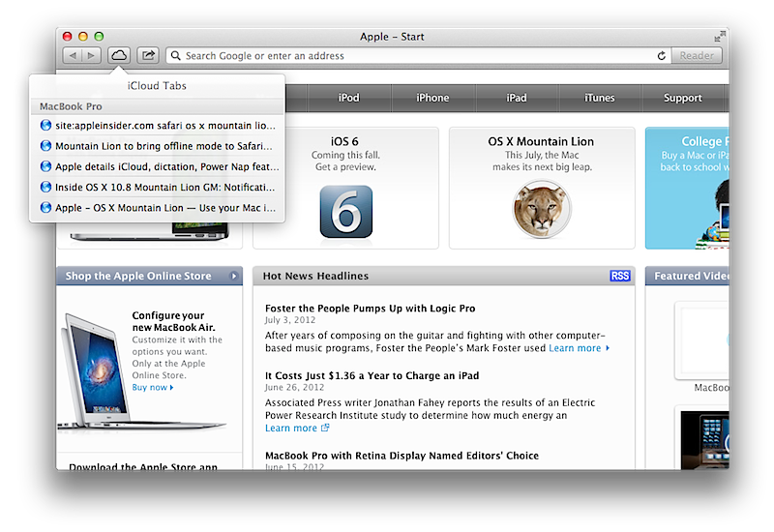Screen dimensions: 774x532
Task: Open the site:appleinsider.com safari os x tab
Action: click(x=157, y=126)
